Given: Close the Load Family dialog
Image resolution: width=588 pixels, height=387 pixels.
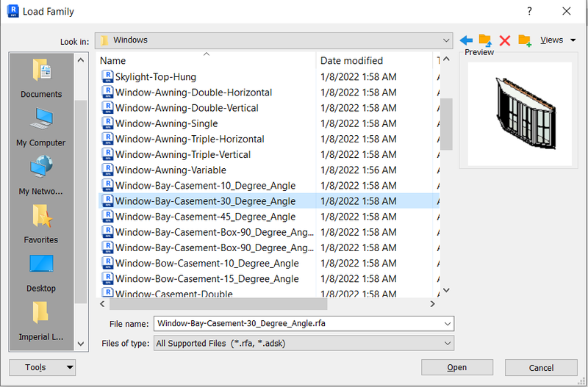Looking at the screenshot, I should pos(567,11).
